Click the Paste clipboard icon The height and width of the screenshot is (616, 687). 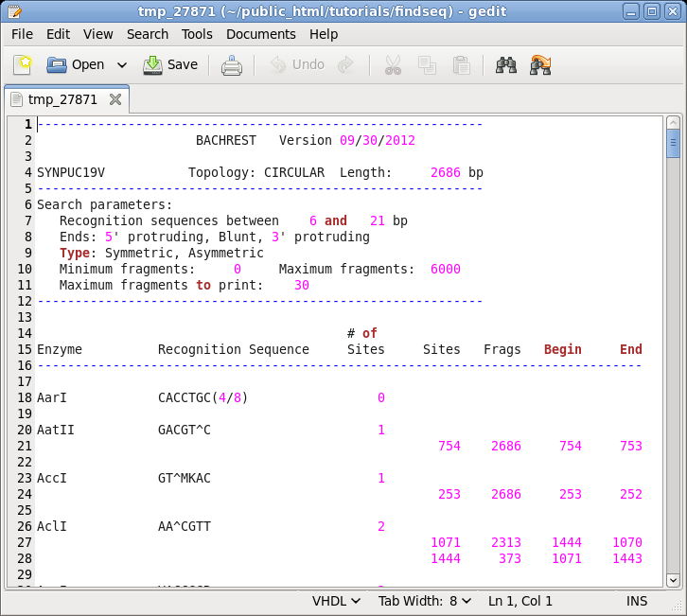pos(461,65)
